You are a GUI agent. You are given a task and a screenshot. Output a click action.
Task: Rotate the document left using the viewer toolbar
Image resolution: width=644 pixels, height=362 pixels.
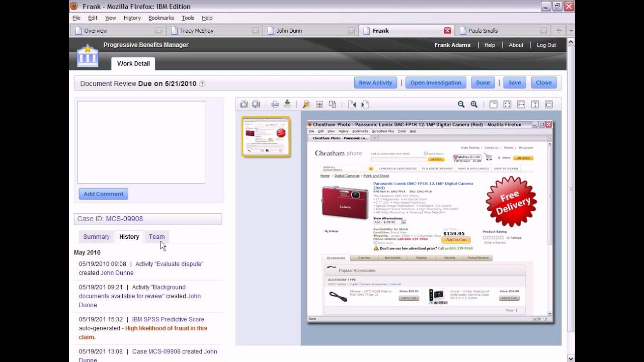click(x=244, y=104)
